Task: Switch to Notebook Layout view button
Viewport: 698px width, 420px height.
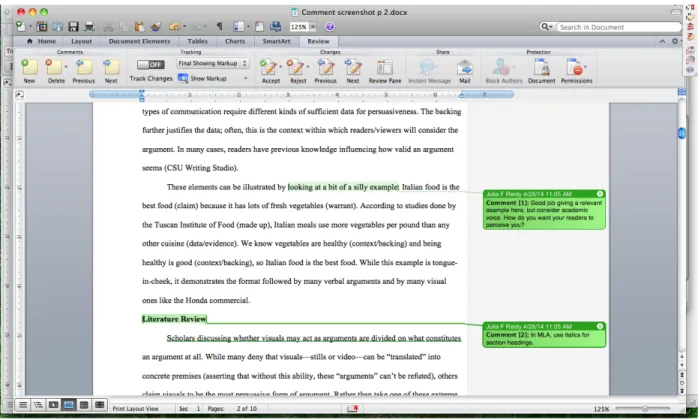Action: pyautogui.click(x=84, y=405)
